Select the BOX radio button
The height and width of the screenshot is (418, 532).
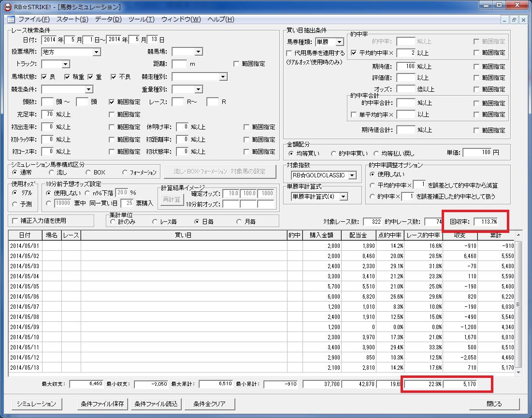coord(88,173)
